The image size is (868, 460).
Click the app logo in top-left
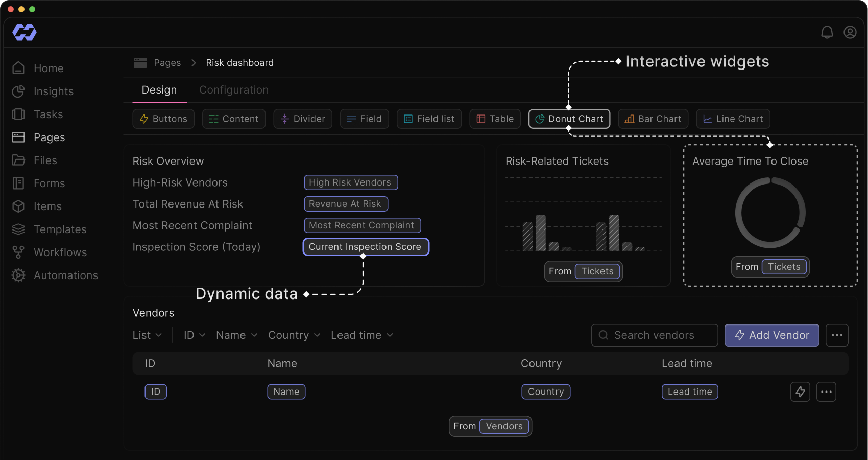click(25, 32)
